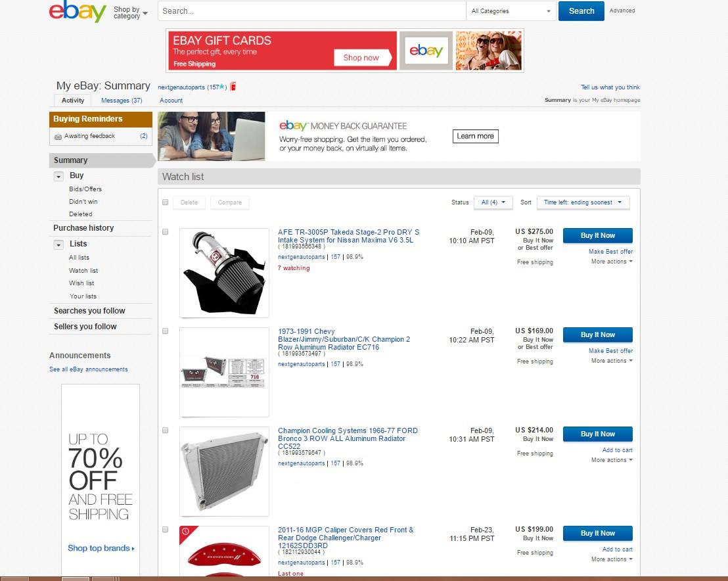Check the select-all watch list checkbox
The width and height of the screenshot is (728, 581).
[166, 202]
